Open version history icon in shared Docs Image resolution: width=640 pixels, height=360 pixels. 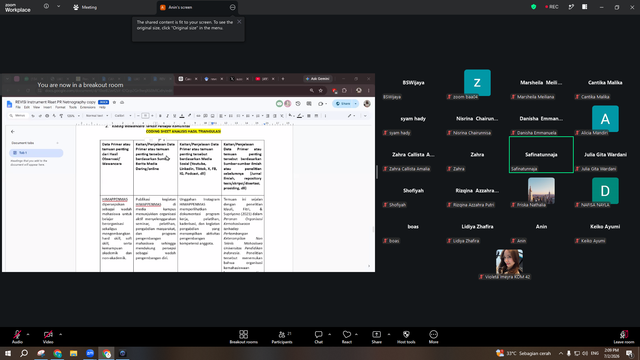coord(298,104)
